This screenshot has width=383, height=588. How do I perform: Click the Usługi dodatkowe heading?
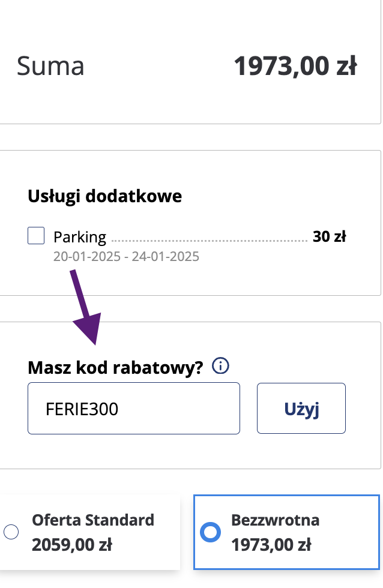coord(104,196)
